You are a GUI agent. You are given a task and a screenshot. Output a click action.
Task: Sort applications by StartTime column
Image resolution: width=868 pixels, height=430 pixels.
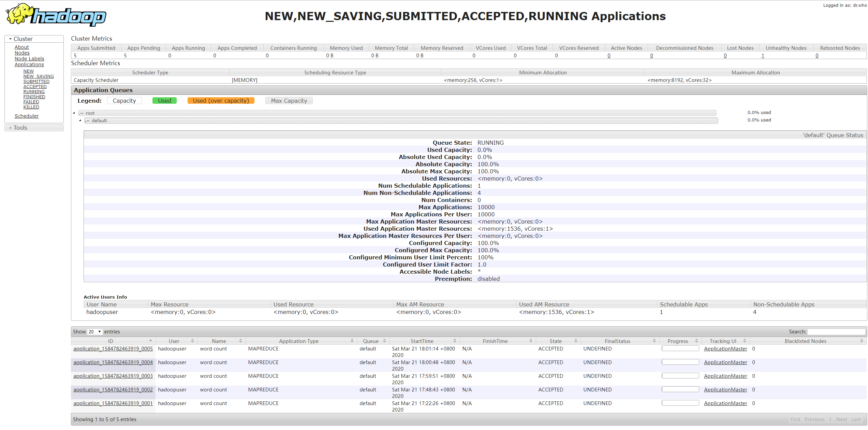tap(425, 341)
